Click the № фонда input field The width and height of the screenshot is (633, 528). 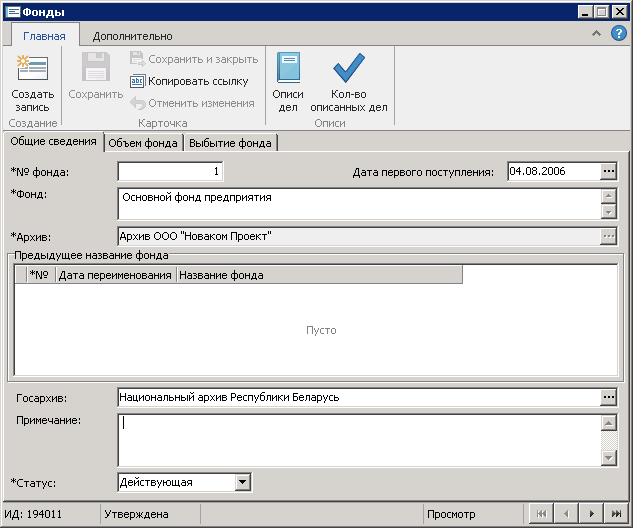[171, 171]
